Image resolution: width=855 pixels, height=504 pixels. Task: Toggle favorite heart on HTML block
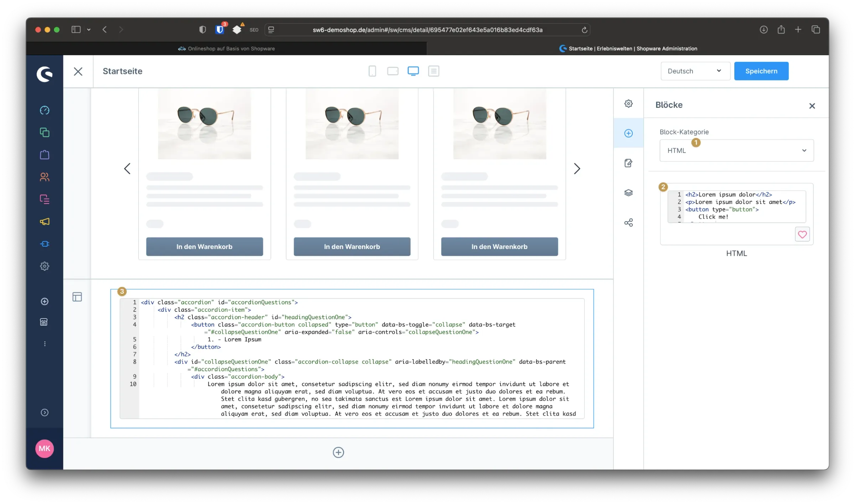[802, 234]
